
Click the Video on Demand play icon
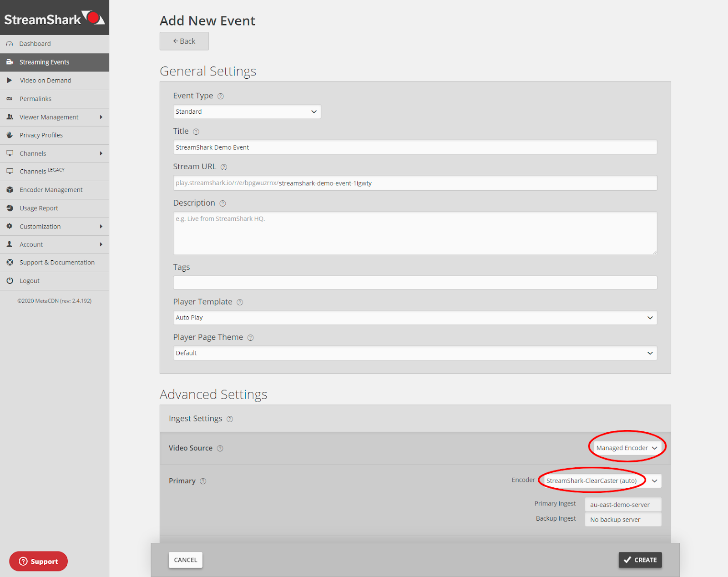coord(9,80)
